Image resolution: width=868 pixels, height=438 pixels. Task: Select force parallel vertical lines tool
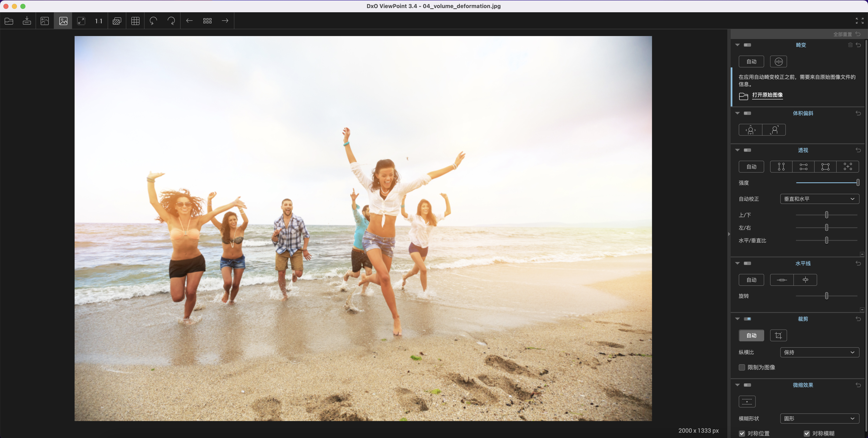pyautogui.click(x=781, y=167)
